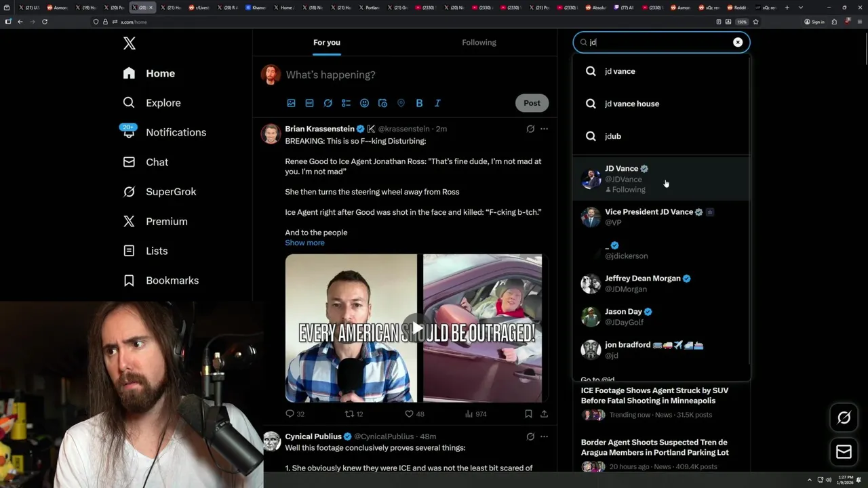Viewport: 868px width, 488px height.
Task: Open Notifications in left navigation
Action: [165, 132]
